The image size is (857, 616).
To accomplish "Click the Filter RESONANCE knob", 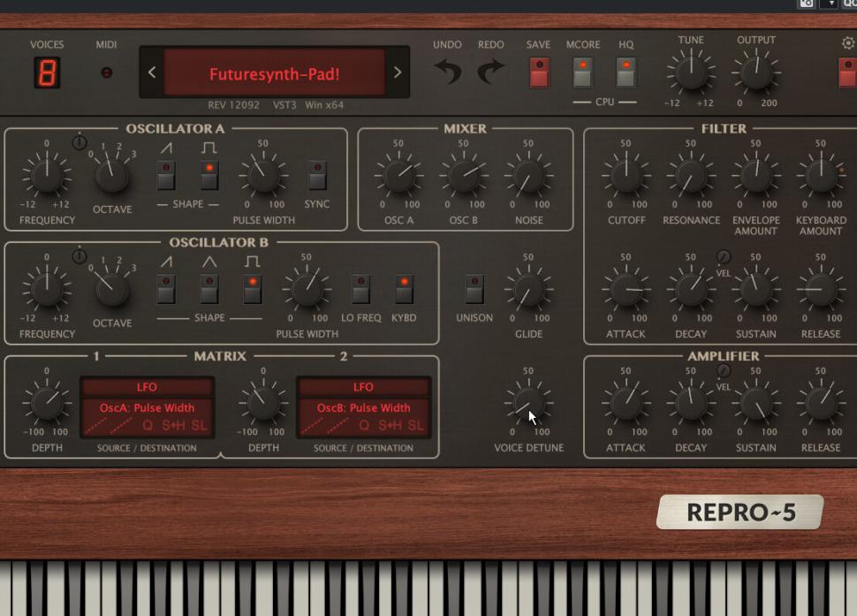I will [x=692, y=175].
